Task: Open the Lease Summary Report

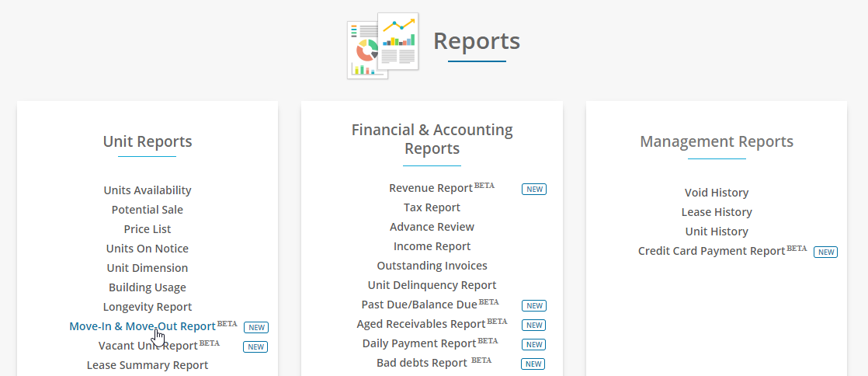Action: (x=148, y=365)
